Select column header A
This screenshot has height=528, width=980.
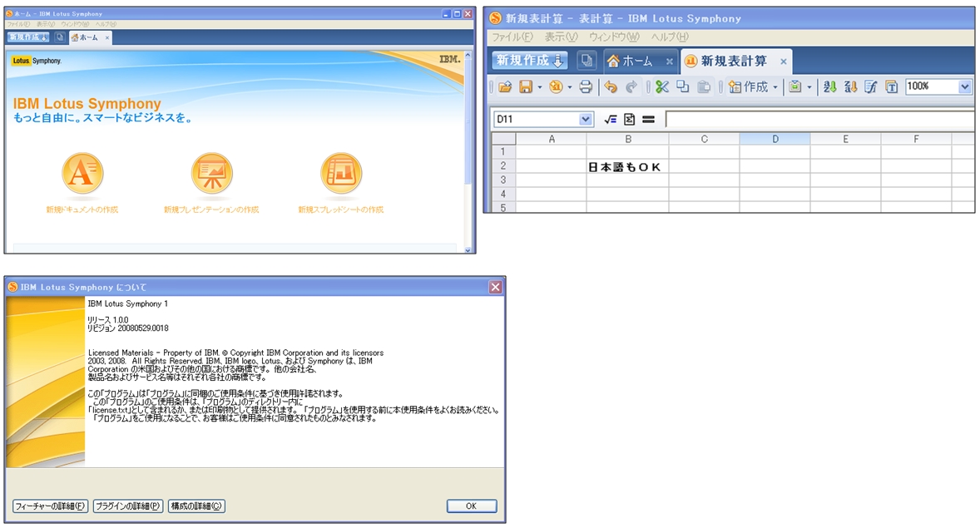(x=552, y=139)
